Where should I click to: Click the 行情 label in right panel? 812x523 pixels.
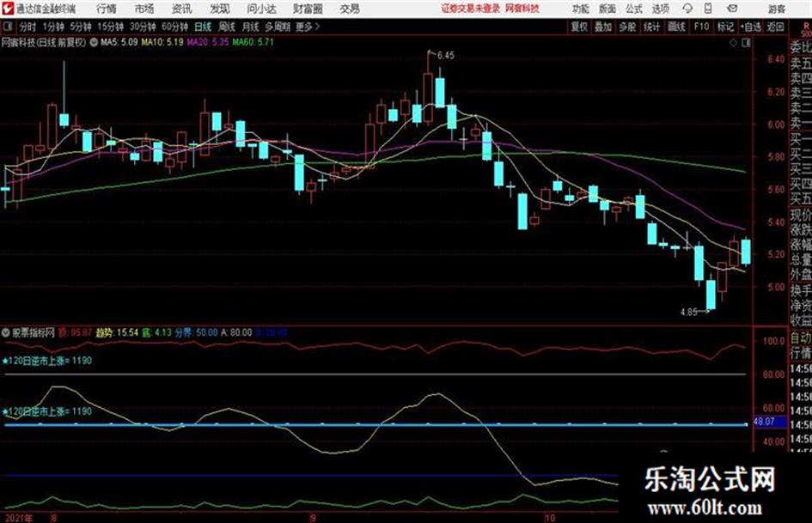(801, 353)
